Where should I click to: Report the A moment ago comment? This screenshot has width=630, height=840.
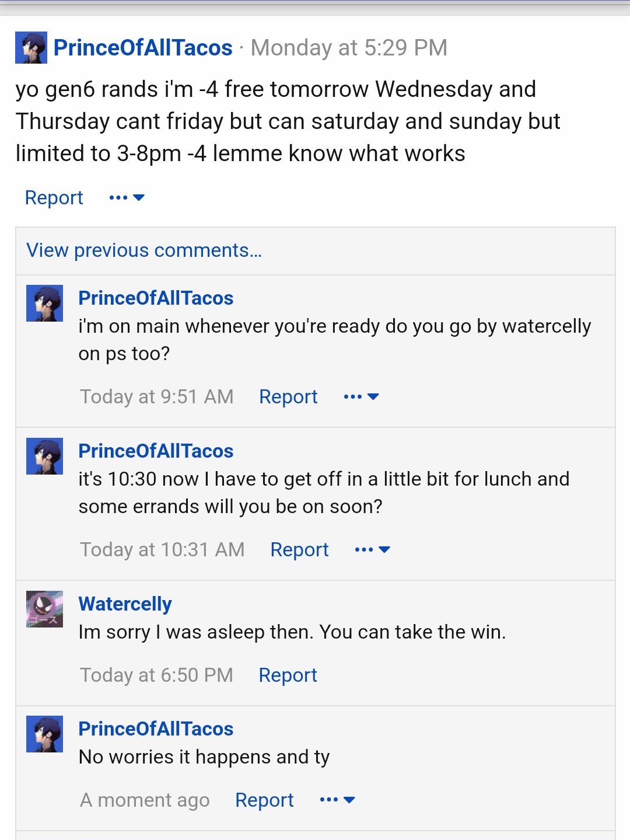pyautogui.click(x=264, y=800)
